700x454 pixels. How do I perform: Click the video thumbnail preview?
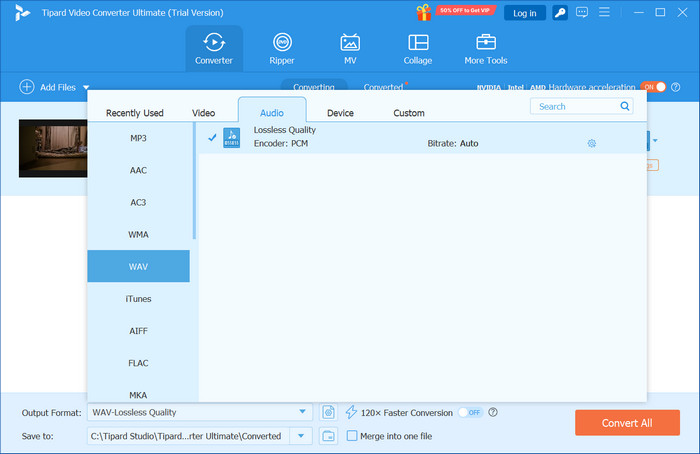(53, 148)
